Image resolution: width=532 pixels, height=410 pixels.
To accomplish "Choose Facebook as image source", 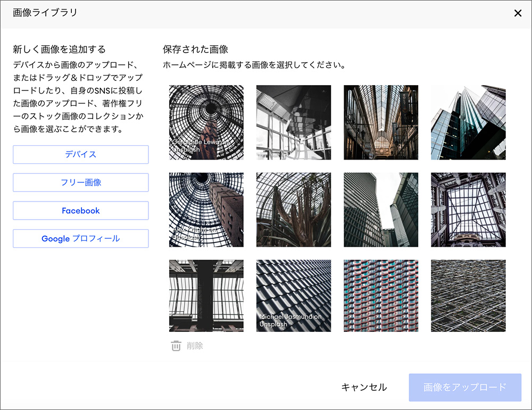I will [x=81, y=211].
